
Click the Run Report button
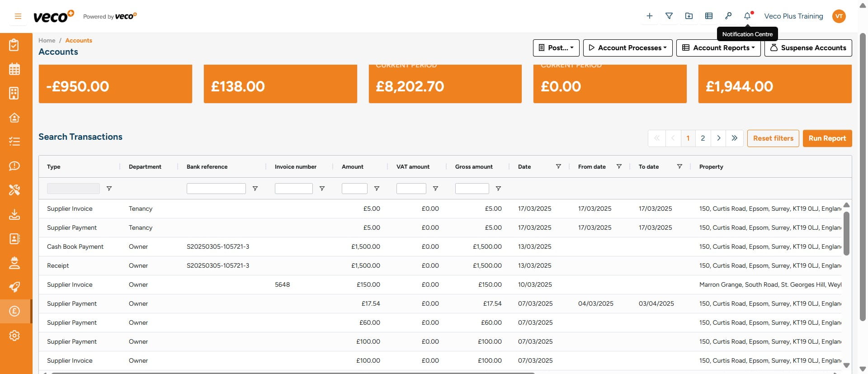[x=827, y=138]
